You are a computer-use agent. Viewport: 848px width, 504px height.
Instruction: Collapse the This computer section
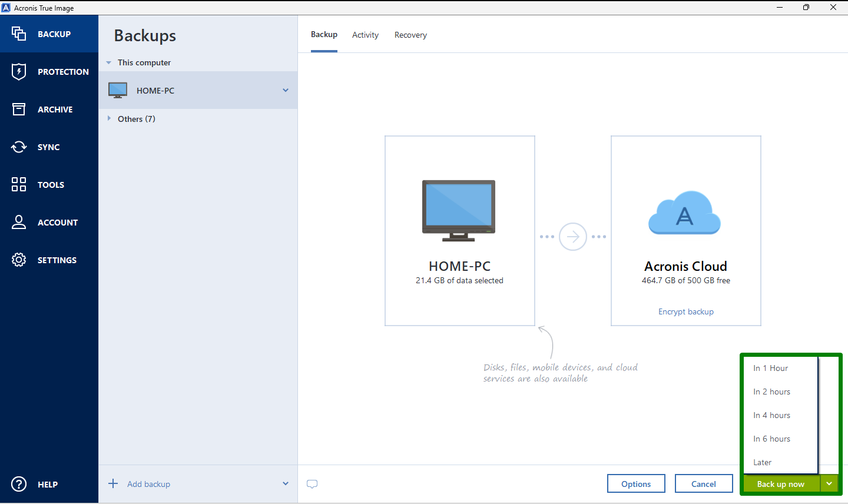tap(144, 62)
